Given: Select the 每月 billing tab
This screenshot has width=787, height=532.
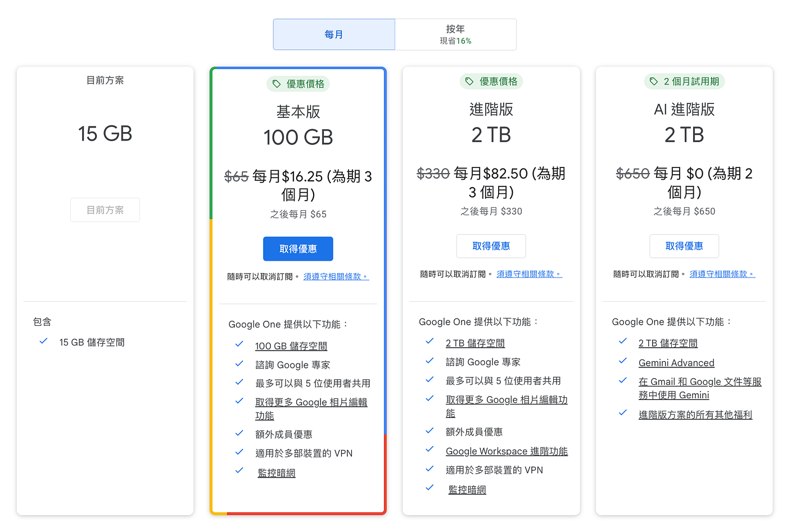Looking at the screenshot, I should coord(333,34).
